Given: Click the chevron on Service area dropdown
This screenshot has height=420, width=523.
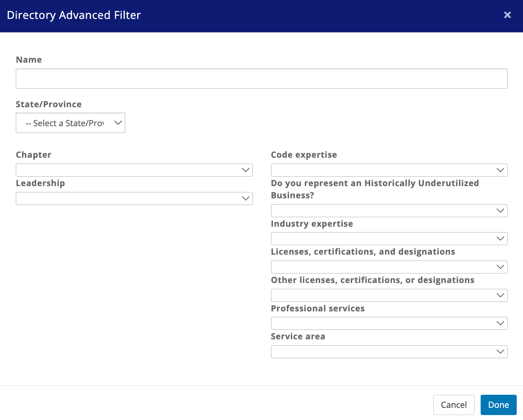Looking at the screenshot, I should (500, 352).
